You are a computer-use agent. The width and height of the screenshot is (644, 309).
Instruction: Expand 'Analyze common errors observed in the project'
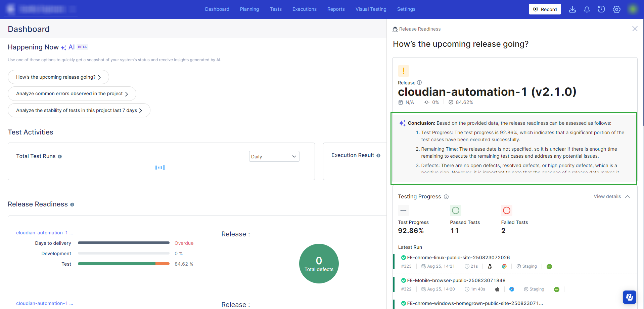pyautogui.click(x=72, y=94)
